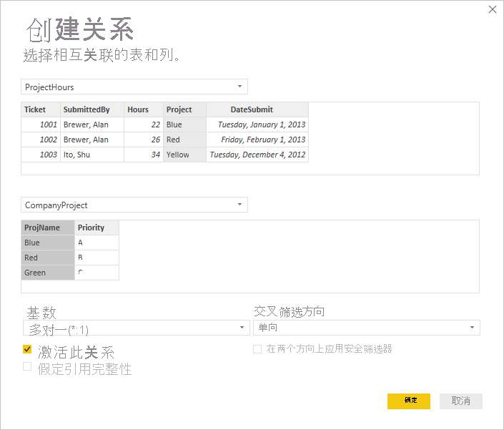
Task: Expand the 基数 cardinality dropdown
Action: pos(135,328)
